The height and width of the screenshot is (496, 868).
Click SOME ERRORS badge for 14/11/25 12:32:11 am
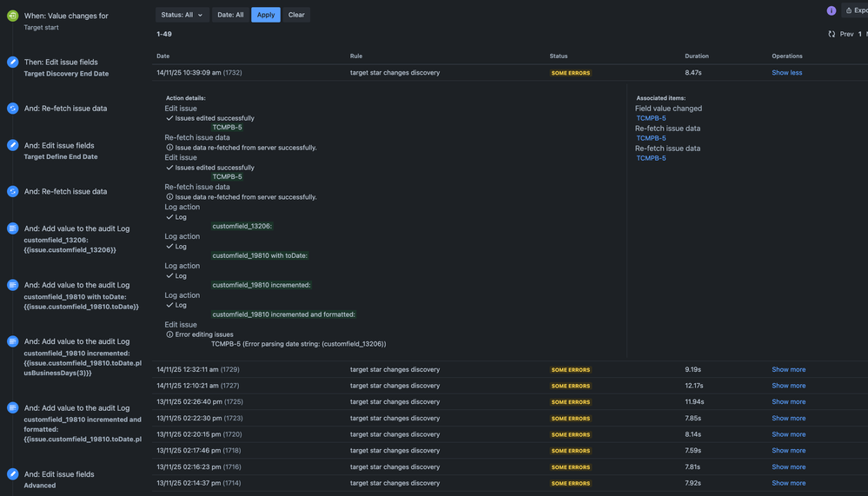click(x=570, y=370)
